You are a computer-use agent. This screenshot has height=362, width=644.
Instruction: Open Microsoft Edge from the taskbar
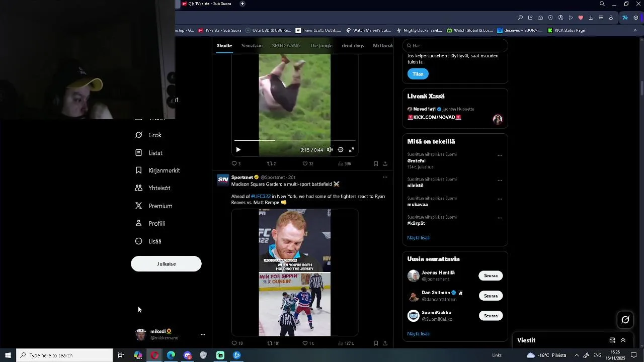171,355
